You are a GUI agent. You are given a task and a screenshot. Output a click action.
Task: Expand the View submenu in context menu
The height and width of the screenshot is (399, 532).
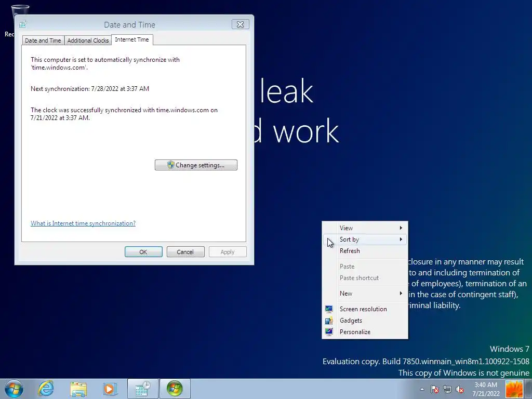click(x=365, y=228)
